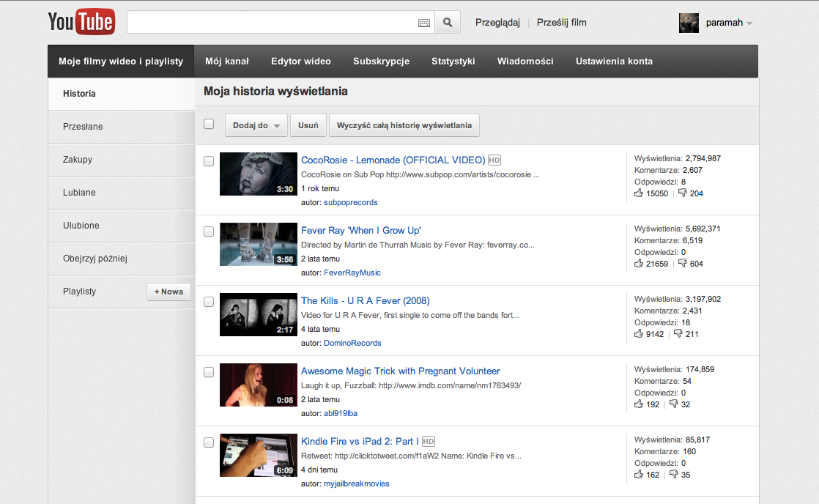Open the Kindle Fire vs iPad thumbnail

point(259,456)
